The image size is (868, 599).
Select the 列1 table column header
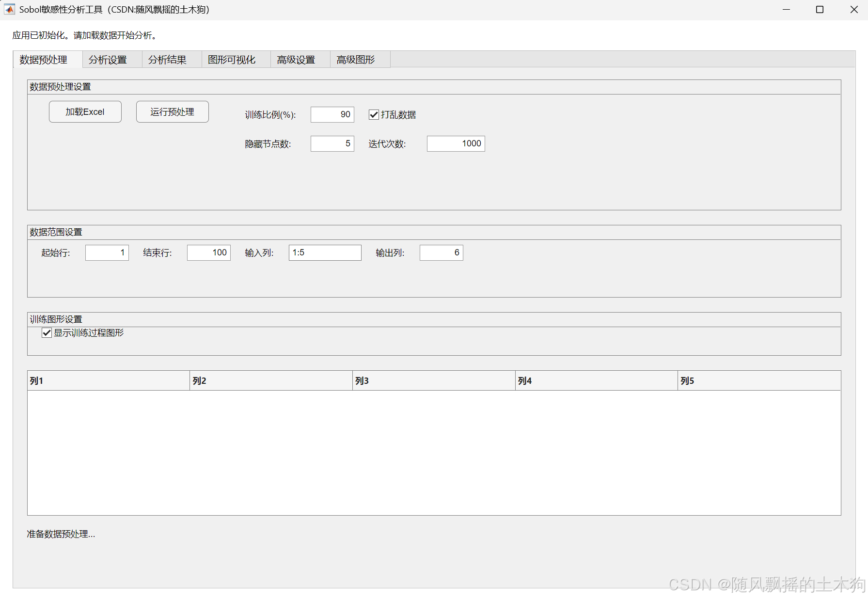coord(109,381)
